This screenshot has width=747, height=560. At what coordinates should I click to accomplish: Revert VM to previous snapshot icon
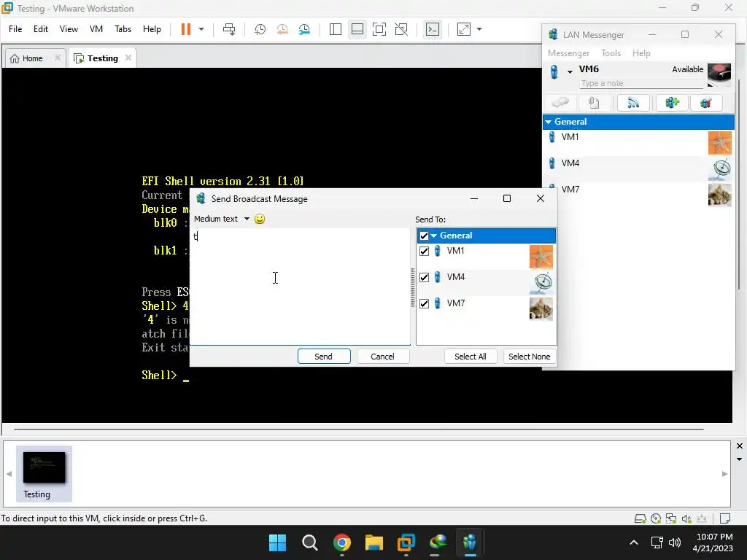282,29
